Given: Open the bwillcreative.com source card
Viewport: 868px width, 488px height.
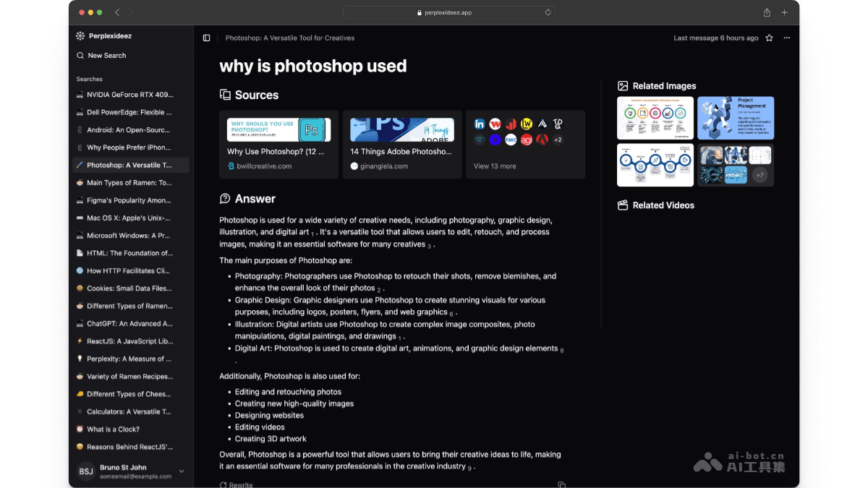Looking at the screenshot, I should pos(278,145).
